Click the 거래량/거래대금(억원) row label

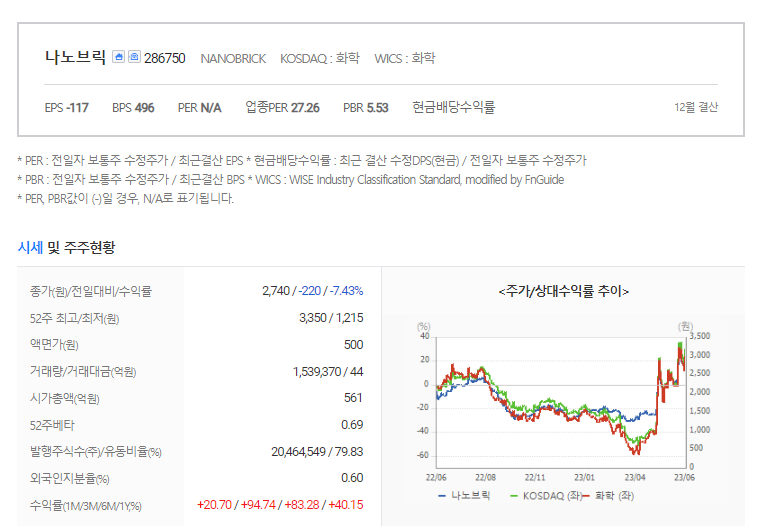click(83, 372)
